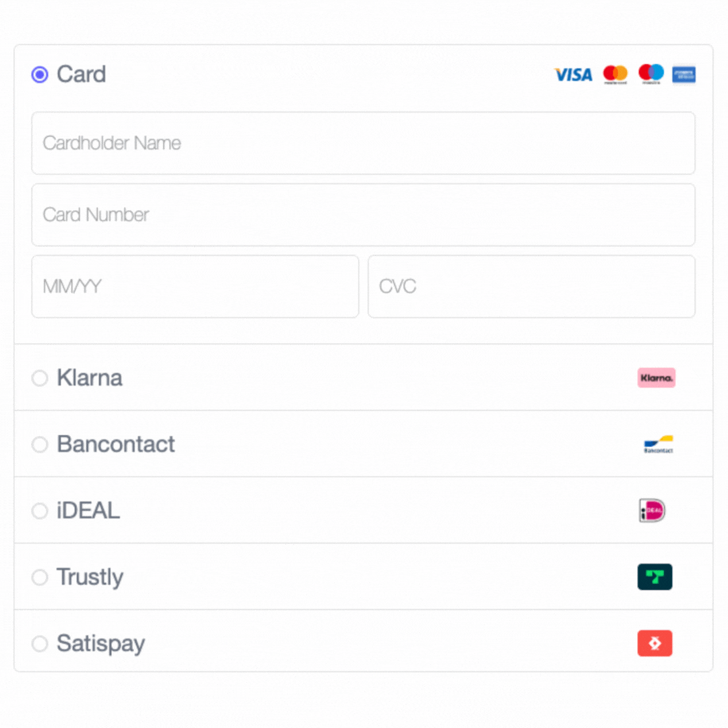Select the Card radio button

[x=40, y=74]
